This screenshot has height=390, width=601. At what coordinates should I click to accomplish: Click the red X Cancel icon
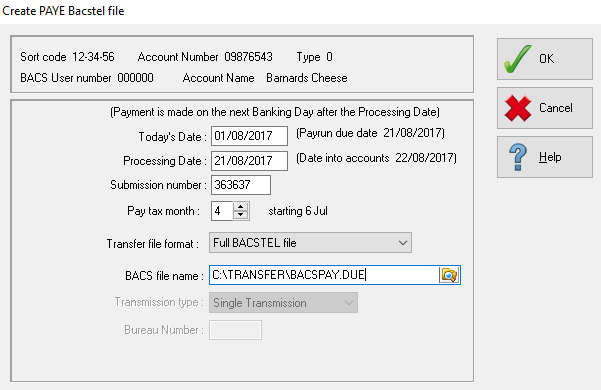point(518,108)
